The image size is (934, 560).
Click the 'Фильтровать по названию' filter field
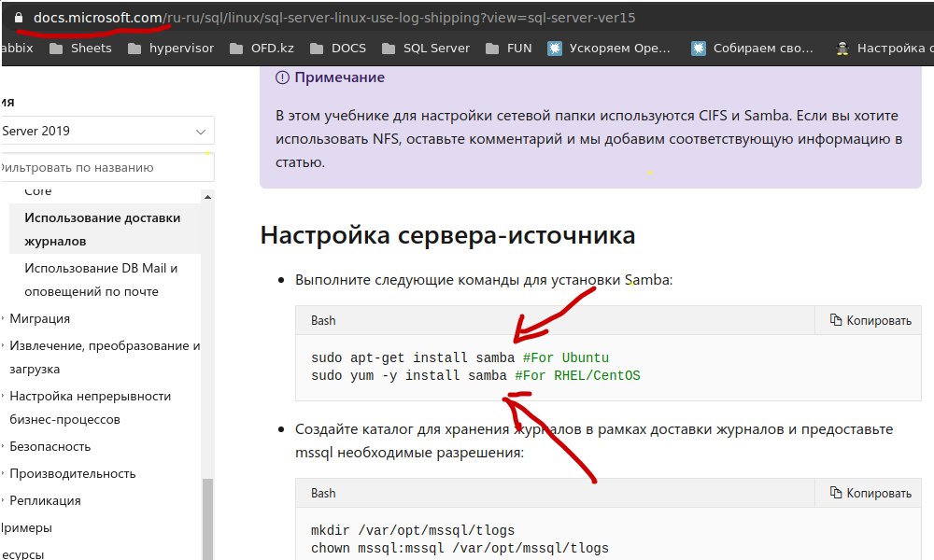click(x=107, y=168)
